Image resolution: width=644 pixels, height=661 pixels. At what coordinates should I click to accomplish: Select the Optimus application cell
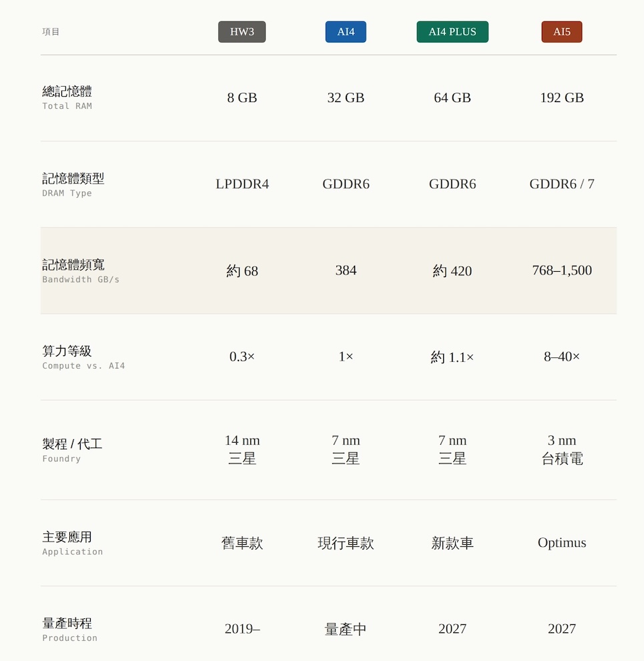561,543
